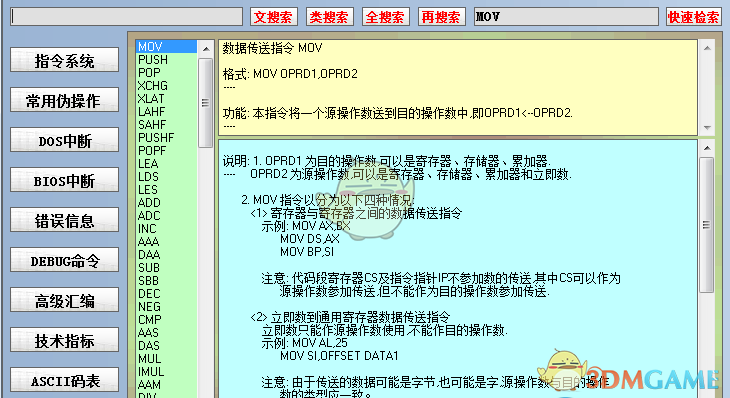Open the 错误信息 section
This screenshot has width=730, height=398.
pyautogui.click(x=64, y=220)
